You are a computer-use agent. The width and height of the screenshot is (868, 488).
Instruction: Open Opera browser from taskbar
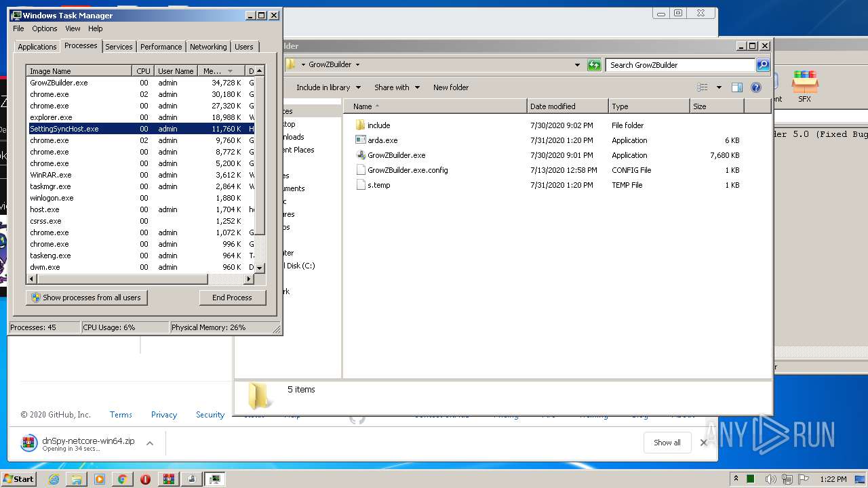pyautogui.click(x=145, y=479)
